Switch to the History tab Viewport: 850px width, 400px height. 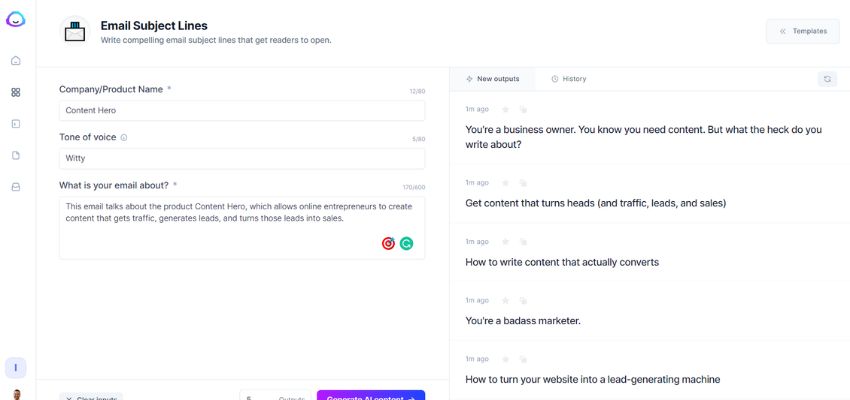point(569,79)
